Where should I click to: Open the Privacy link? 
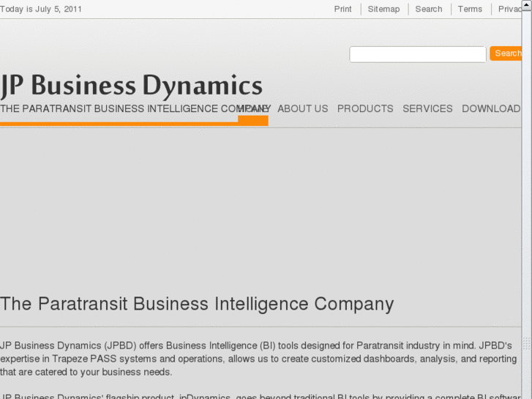509,10
